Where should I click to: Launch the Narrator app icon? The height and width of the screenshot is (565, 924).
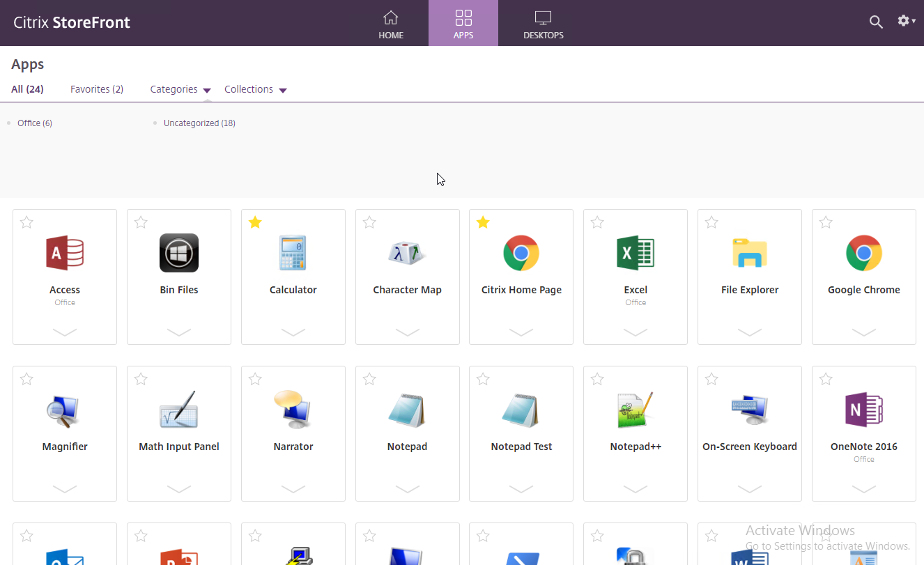[293, 410]
